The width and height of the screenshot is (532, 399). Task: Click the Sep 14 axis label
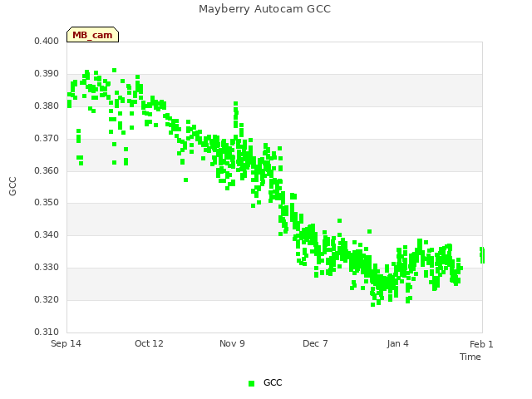click(x=66, y=343)
